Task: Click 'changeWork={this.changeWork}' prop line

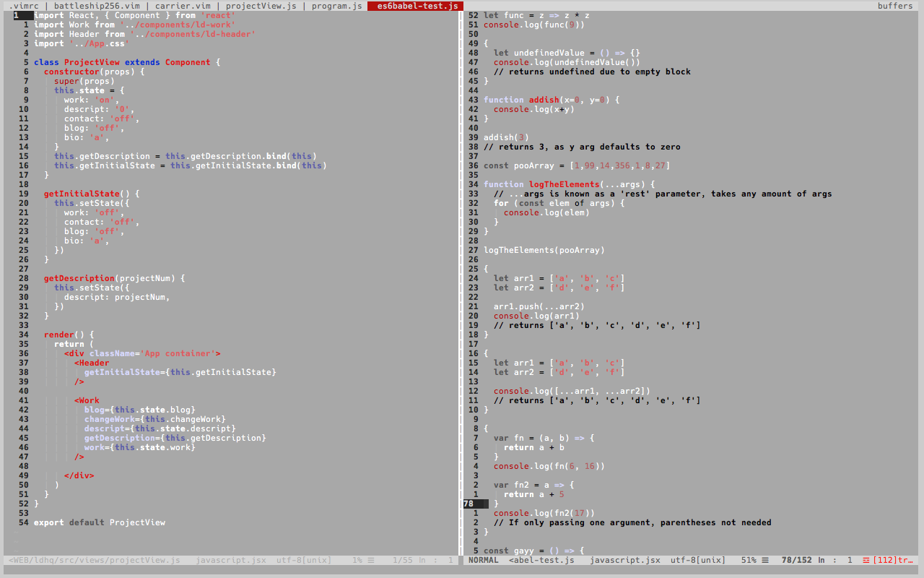Action: (x=155, y=419)
